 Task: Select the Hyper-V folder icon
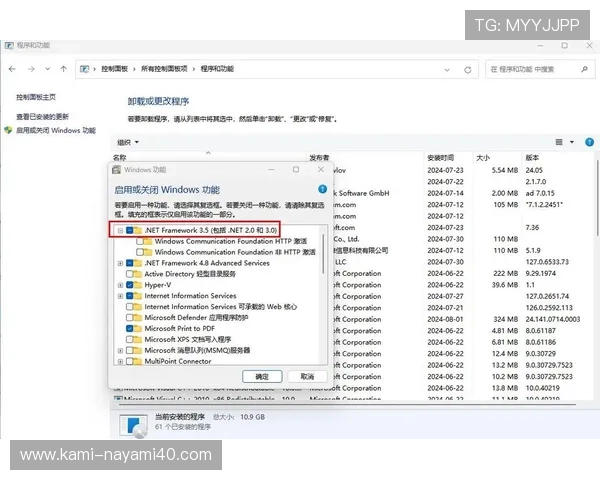point(138,285)
